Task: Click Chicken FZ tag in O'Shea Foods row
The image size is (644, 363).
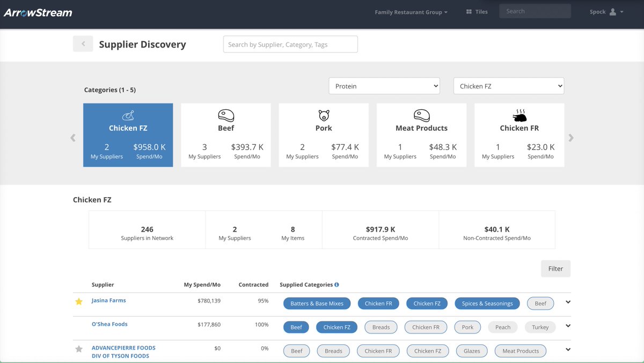Action: pos(337,327)
